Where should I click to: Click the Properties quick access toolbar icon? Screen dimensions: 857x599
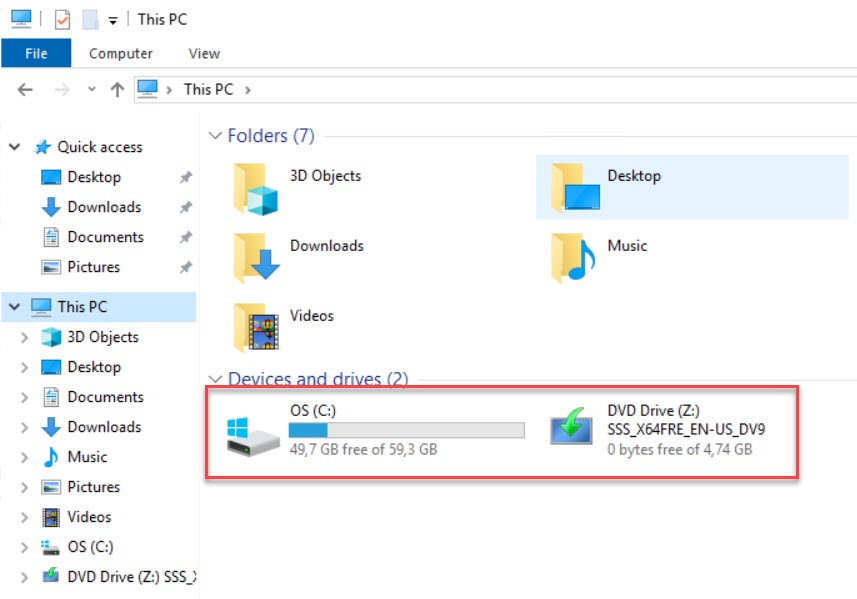click(x=62, y=19)
